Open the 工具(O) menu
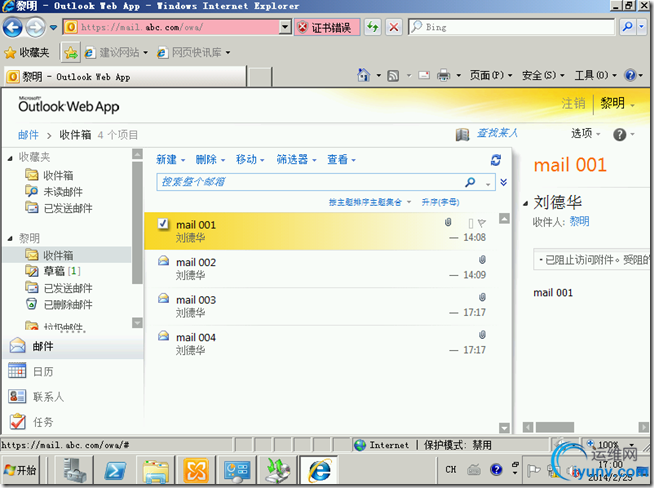Viewport: 654px width, 488px height. pos(595,75)
